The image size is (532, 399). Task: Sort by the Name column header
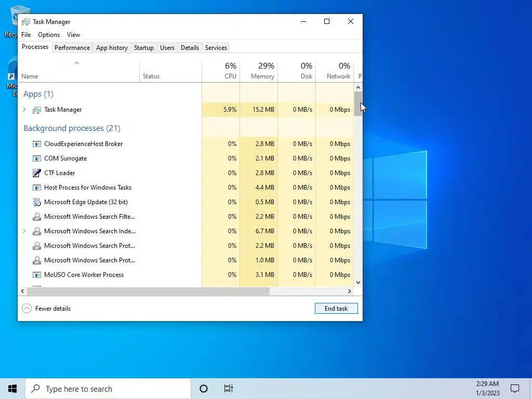coord(78,71)
